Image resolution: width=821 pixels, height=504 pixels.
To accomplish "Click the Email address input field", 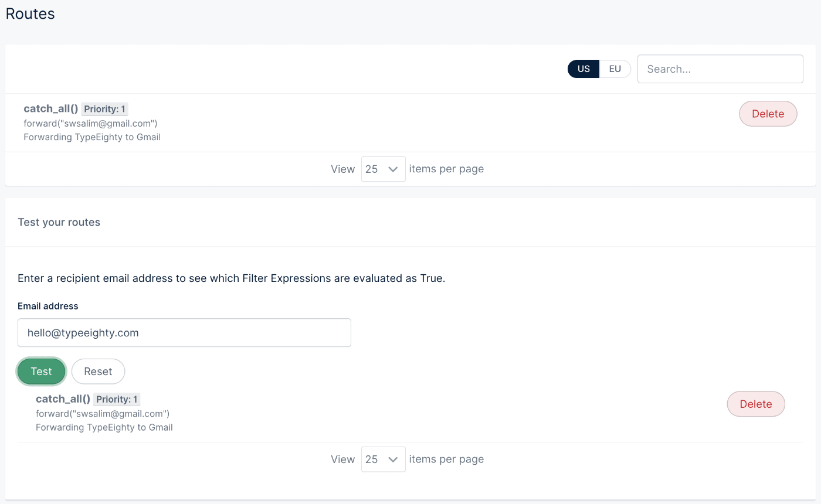I will coord(184,333).
